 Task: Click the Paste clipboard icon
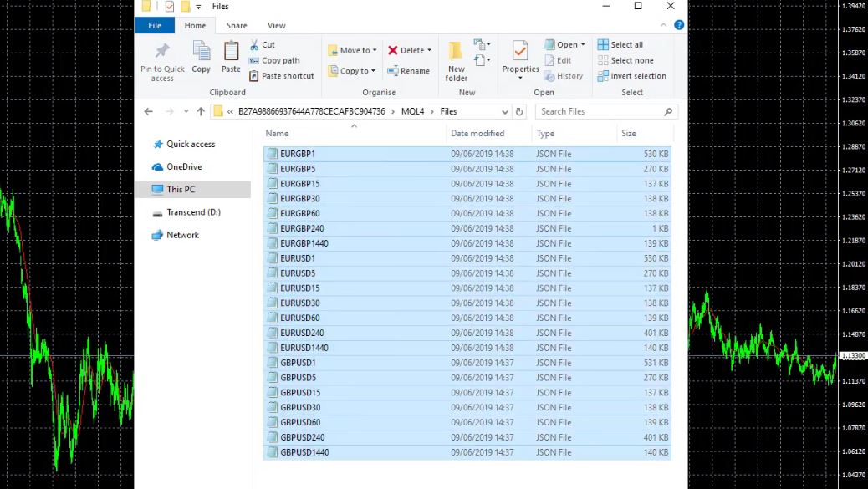pyautogui.click(x=231, y=52)
